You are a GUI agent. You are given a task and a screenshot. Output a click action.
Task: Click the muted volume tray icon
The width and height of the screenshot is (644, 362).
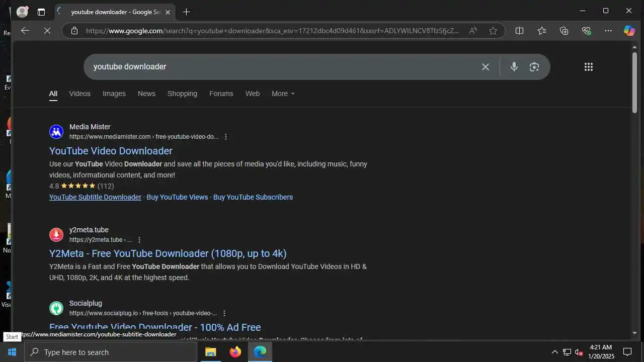(579, 352)
